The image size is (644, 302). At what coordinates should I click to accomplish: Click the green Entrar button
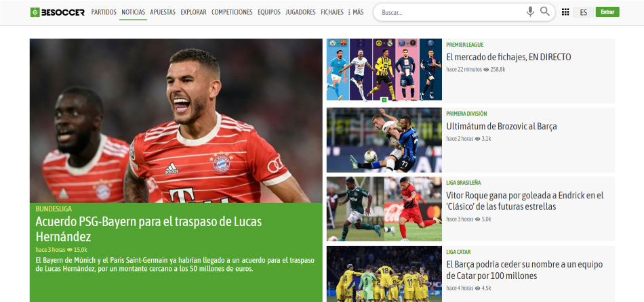click(607, 12)
